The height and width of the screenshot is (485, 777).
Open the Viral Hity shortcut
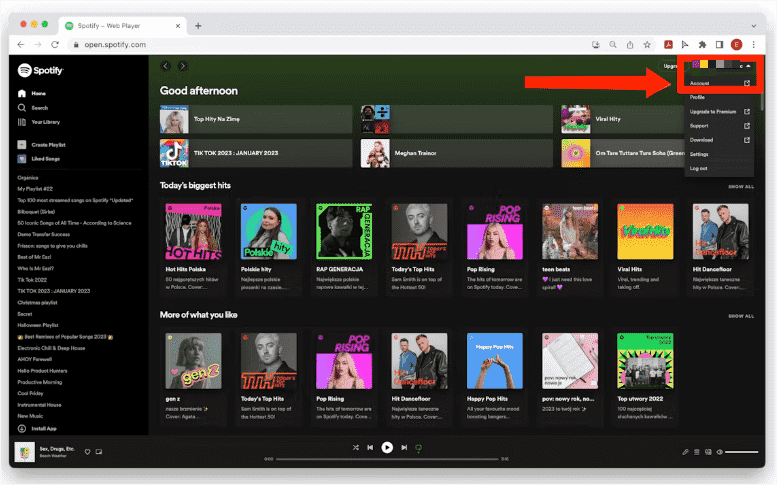pos(622,119)
